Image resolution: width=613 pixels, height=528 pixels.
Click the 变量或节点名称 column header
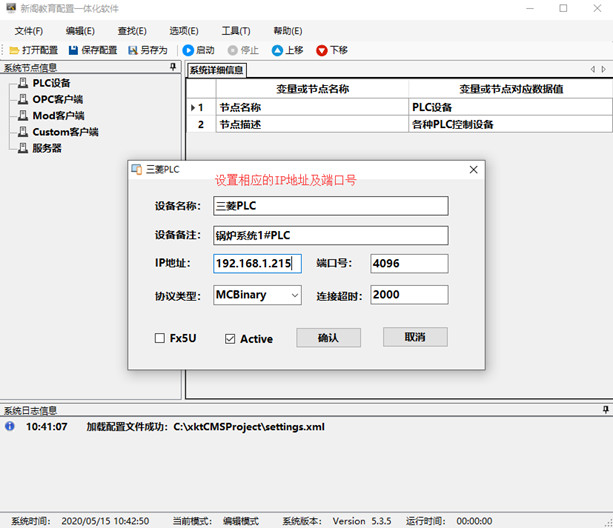click(x=312, y=89)
